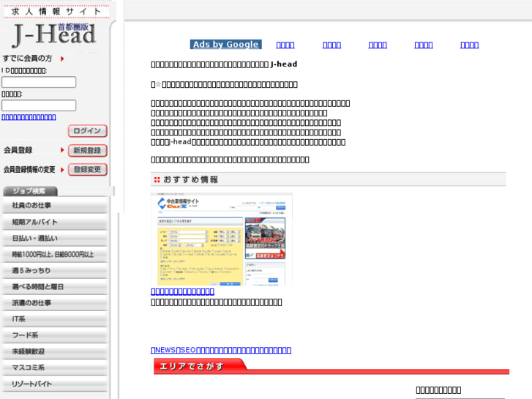Select the ジョブ検索 tab
The width and height of the screenshot is (532, 399).
click(30, 191)
